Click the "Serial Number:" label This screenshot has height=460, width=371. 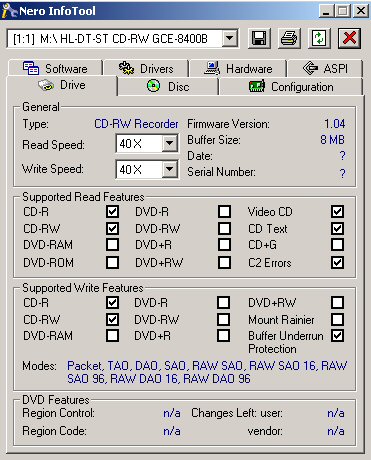click(221, 172)
